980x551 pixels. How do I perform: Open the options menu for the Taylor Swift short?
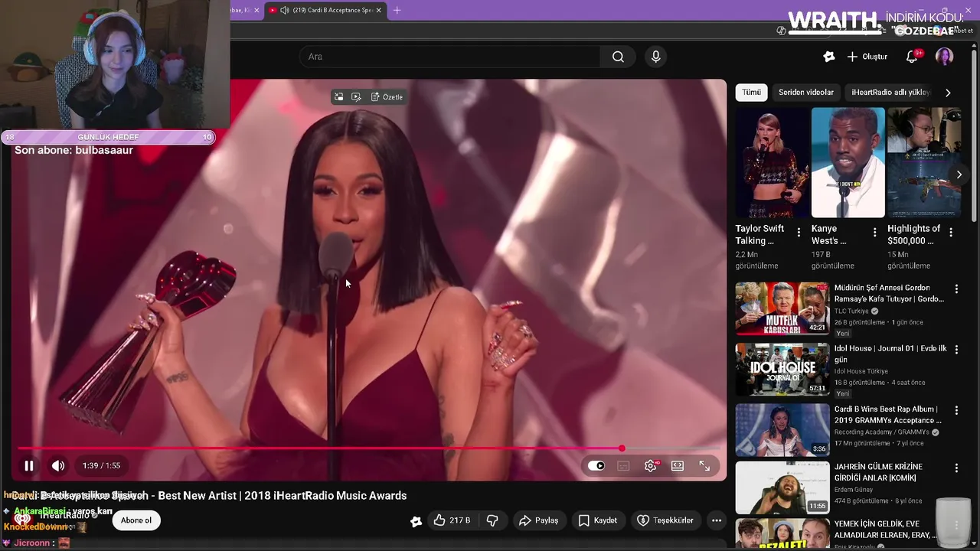point(799,232)
